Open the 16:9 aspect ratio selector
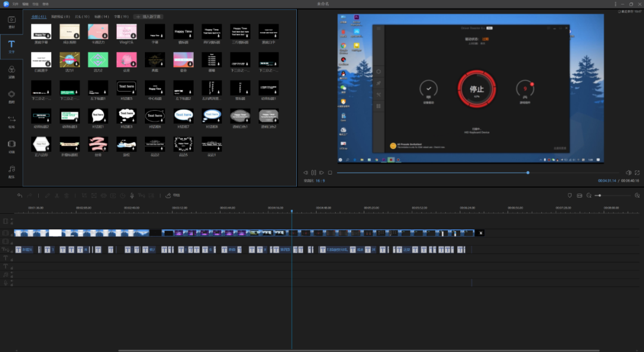 point(320,180)
